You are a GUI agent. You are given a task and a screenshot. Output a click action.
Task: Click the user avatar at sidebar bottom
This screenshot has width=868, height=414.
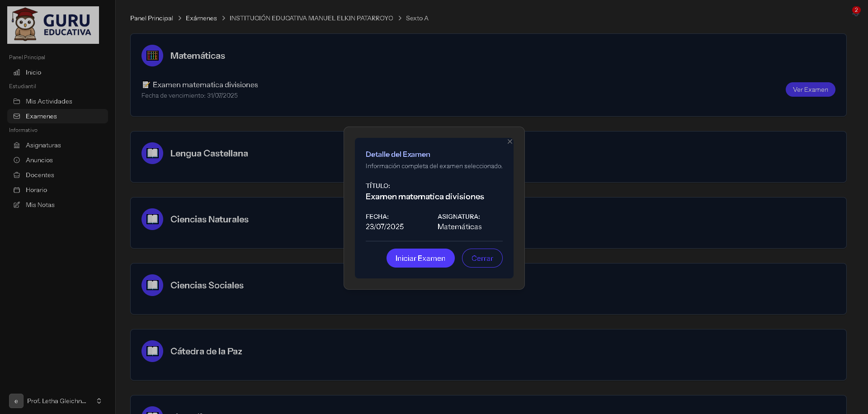click(16, 401)
